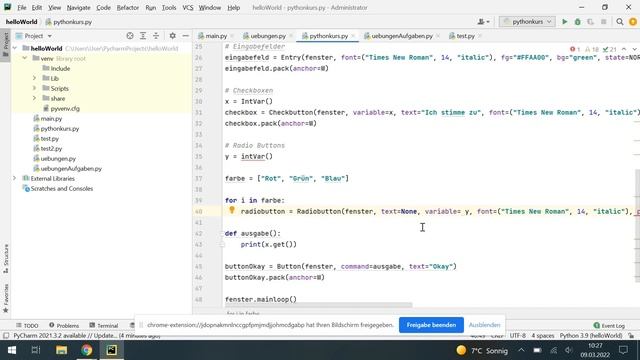The image size is (640, 360).
Task: Collapse venv folder
Action: pos(24,58)
